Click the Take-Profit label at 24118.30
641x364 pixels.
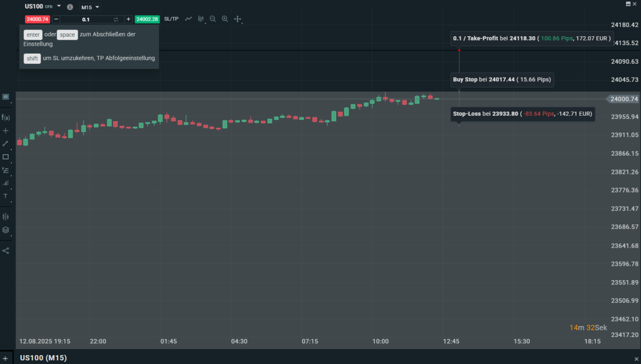pos(531,38)
